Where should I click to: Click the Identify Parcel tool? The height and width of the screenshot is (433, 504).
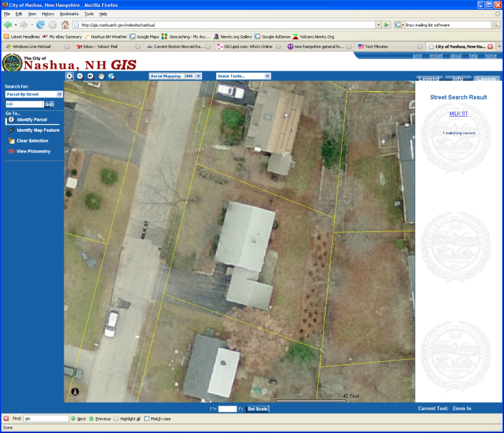31,119
